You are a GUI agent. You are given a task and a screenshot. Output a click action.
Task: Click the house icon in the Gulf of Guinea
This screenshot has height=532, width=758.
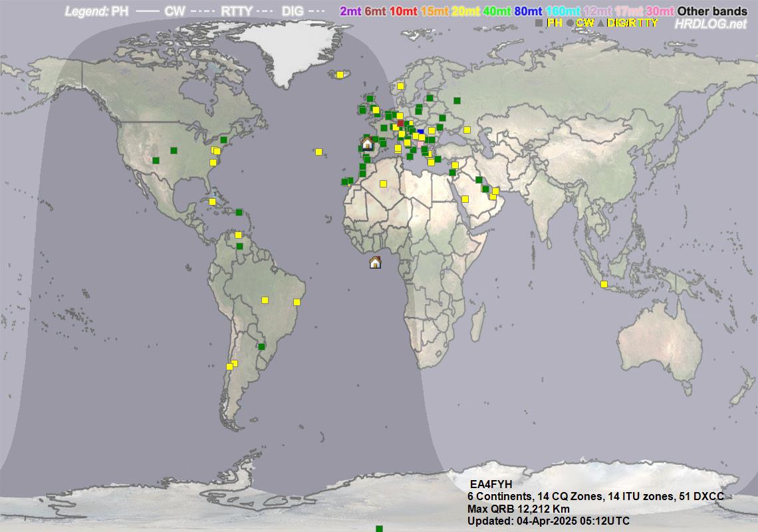pos(375,262)
